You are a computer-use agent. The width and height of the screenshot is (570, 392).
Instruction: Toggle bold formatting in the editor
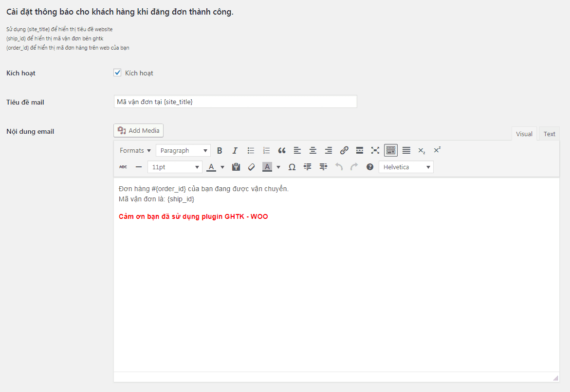[x=220, y=150]
